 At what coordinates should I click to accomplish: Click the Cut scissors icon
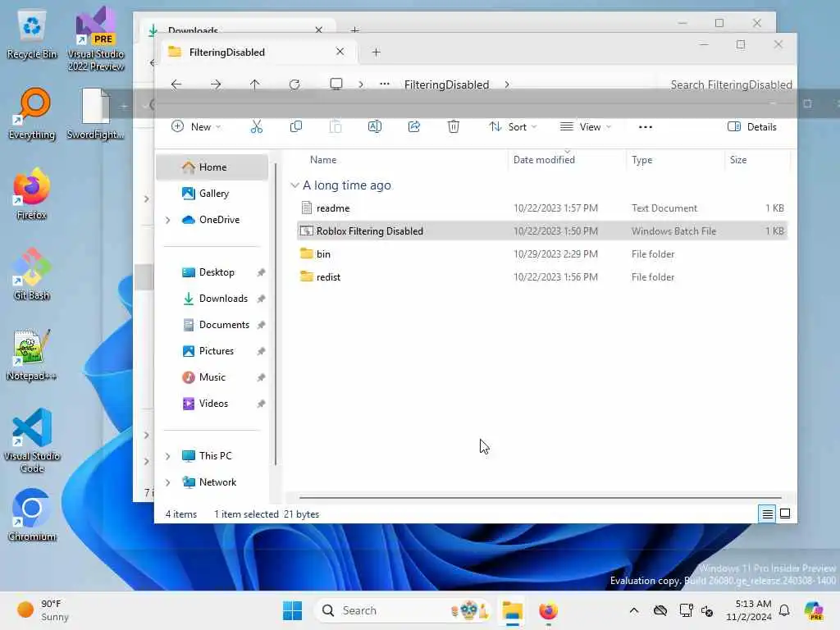(257, 127)
